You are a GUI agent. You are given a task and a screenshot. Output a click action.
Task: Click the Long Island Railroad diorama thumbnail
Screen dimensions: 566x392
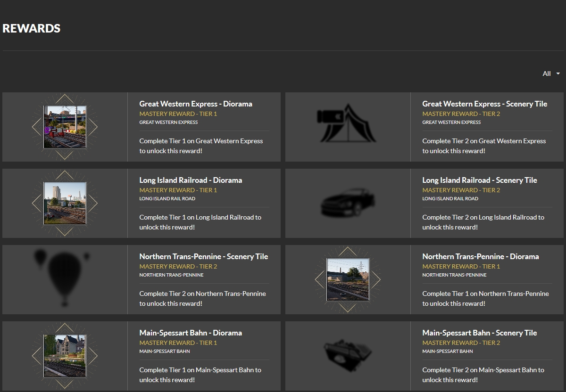coord(65,203)
